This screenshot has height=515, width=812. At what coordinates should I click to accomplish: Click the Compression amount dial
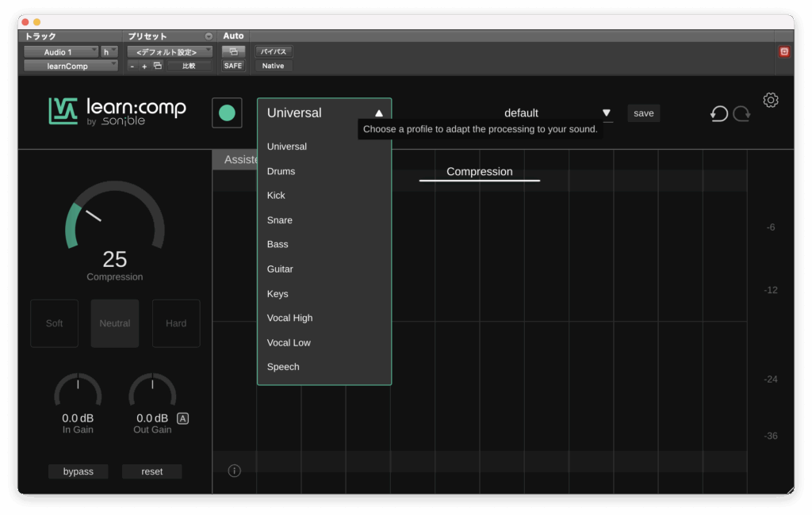114,216
